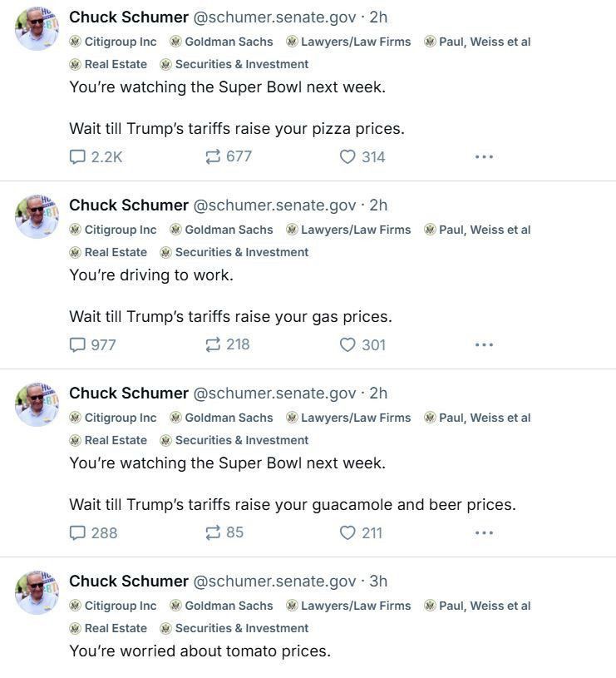Click Chuck Schumer name on gas post
This screenshot has width=616, height=678.
[x=129, y=205]
